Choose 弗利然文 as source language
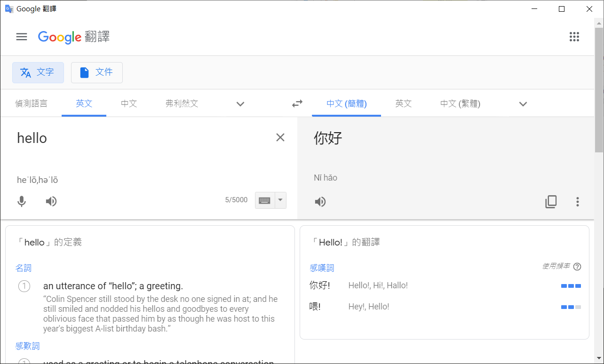604x364 pixels. [x=182, y=103]
